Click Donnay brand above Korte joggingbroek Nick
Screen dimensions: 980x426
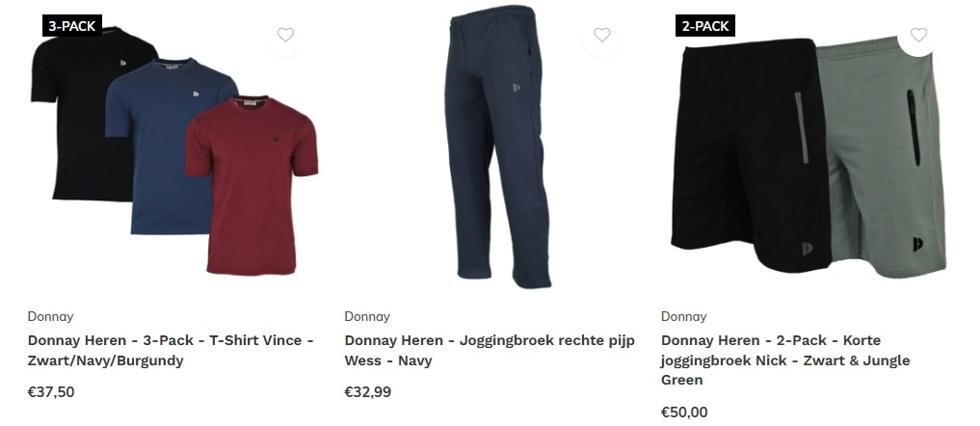click(684, 316)
